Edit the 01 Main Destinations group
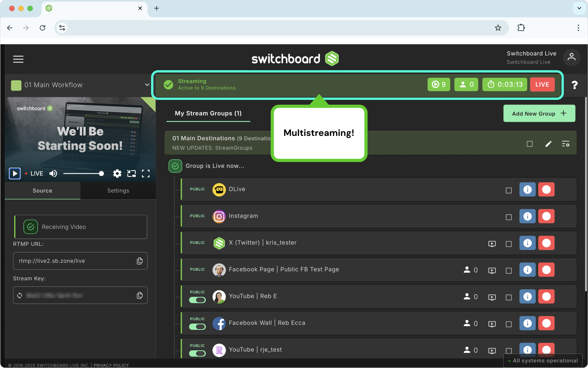The height and width of the screenshot is (368, 588). coord(548,144)
